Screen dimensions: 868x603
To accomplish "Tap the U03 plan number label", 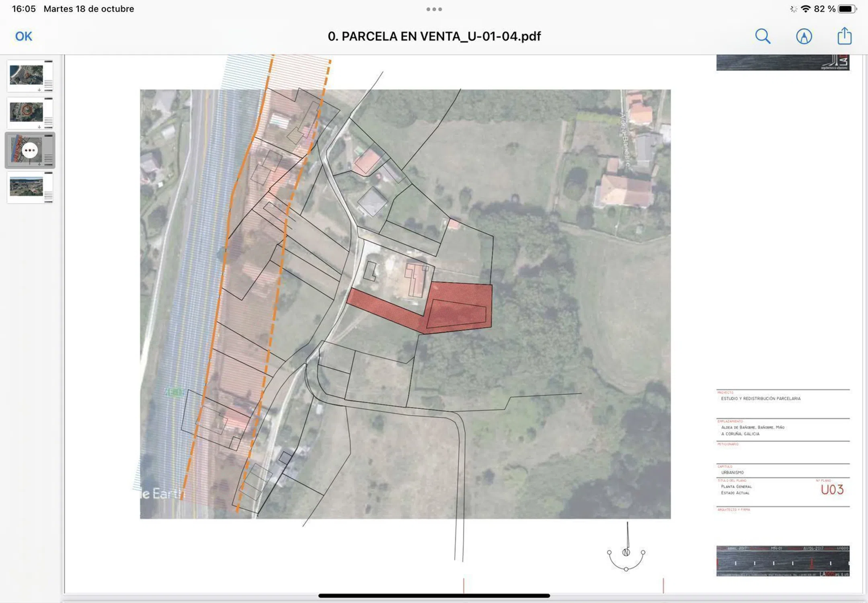I will (x=832, y=490).
